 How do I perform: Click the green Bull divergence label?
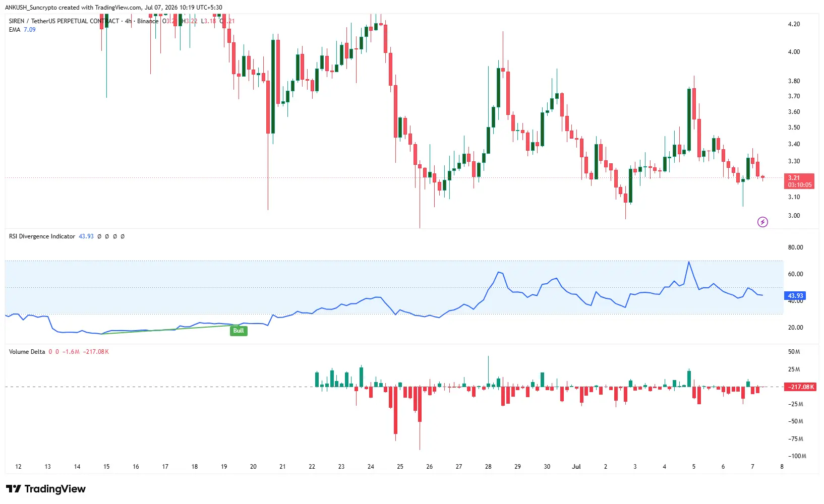pos(239,331)
